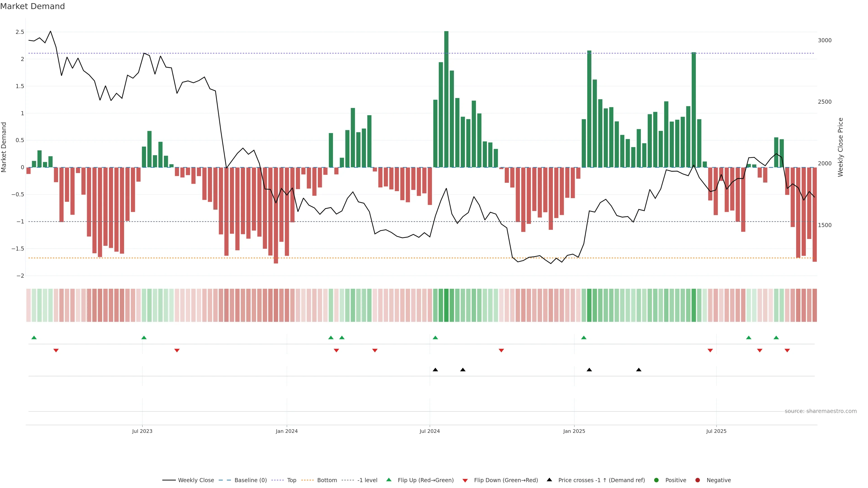Click the black Price crosses -1 legend triangle
This screenshot has width=868, height=488.
coord(549,480)
